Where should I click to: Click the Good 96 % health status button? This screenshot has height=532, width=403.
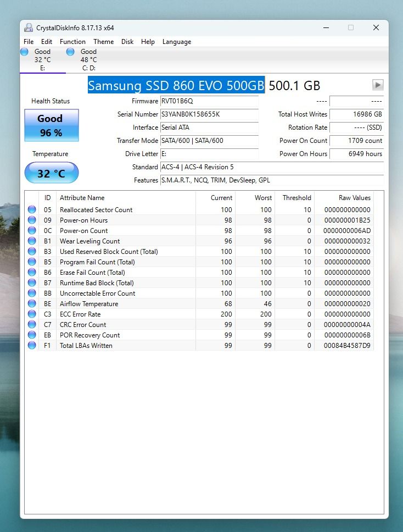pyautogui.click(x=52, y=125)
